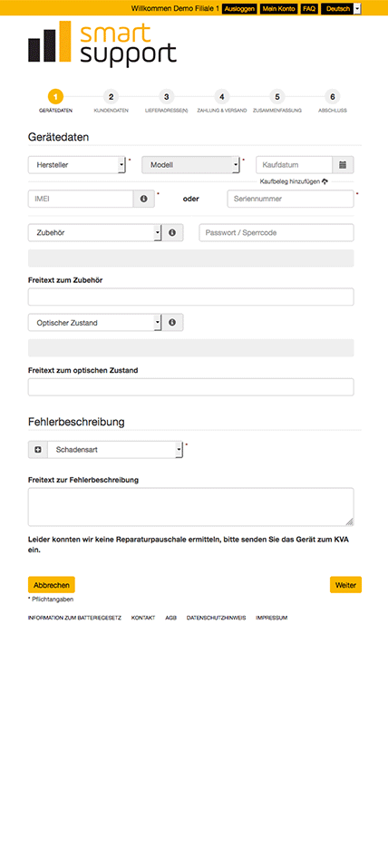Open the Hersteller dropdown
The width and height of the screenshot is (388, 868).
77,164
